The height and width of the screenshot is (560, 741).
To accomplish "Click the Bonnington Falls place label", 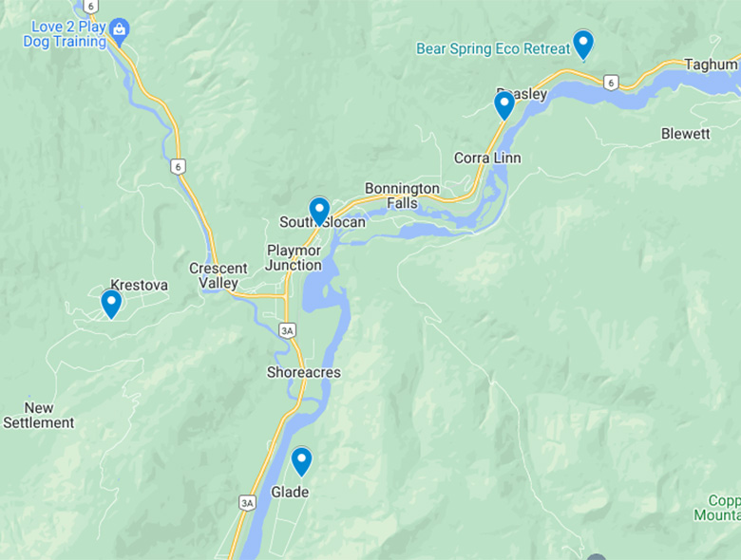I will (402, 196).
